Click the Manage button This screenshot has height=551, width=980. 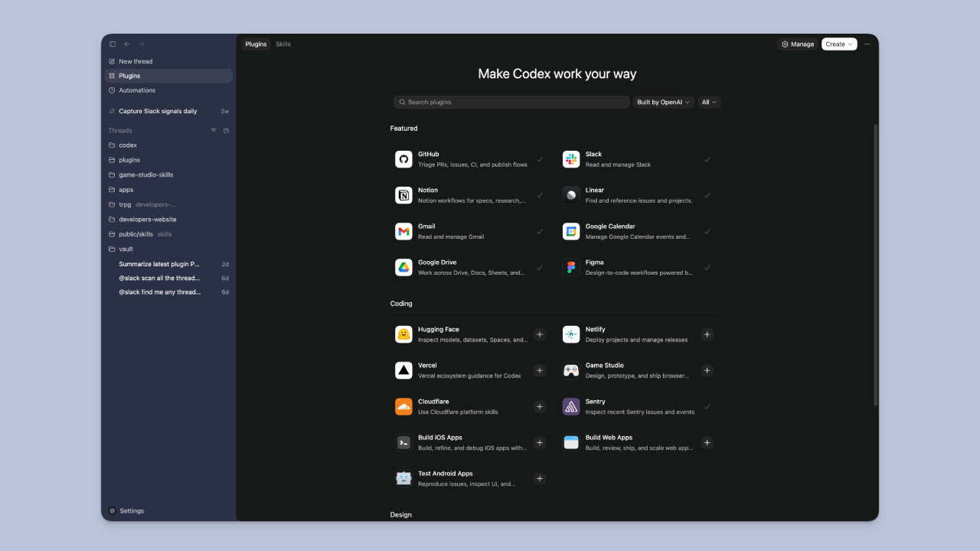(797, 44)
